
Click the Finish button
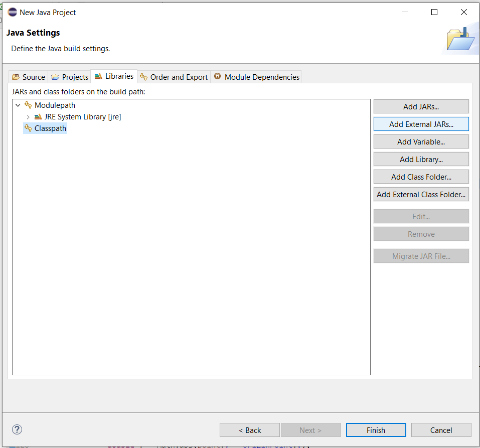click(376, 430)
